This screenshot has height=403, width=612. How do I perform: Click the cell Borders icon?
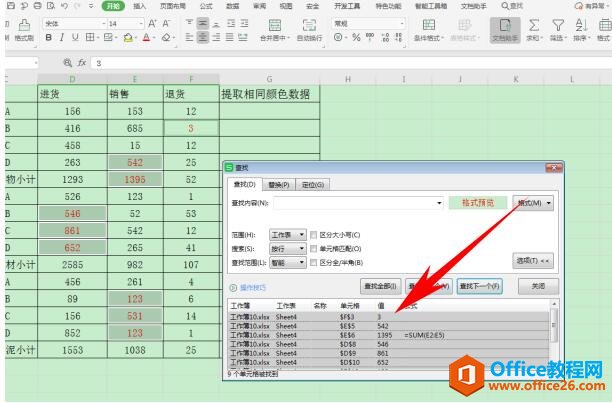(90, 37)
